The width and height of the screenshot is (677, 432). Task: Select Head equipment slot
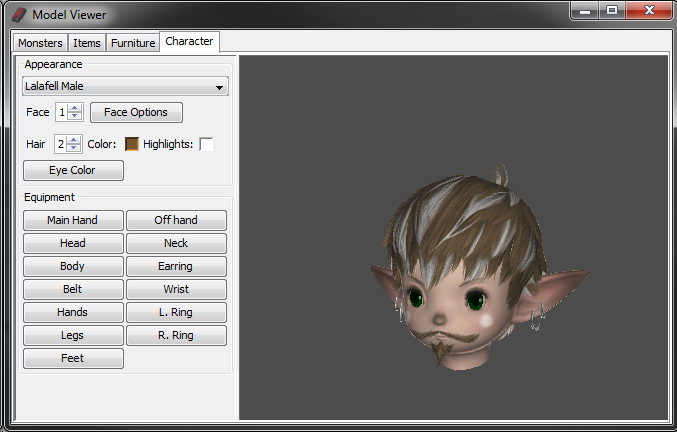pos(73,243)
